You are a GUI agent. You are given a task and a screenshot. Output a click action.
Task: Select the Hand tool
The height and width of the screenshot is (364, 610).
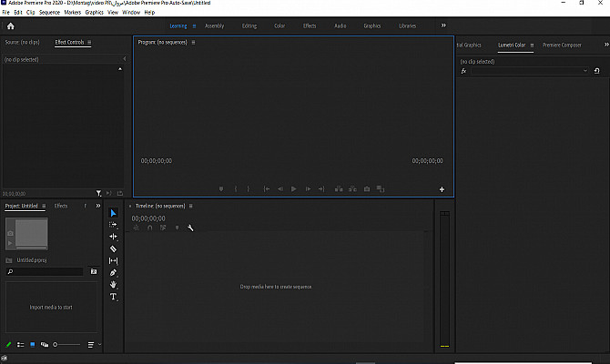(113, 285)
